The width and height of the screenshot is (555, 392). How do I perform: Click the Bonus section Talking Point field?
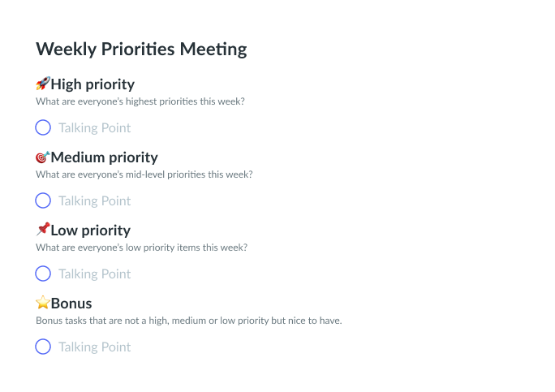[94, 347]
